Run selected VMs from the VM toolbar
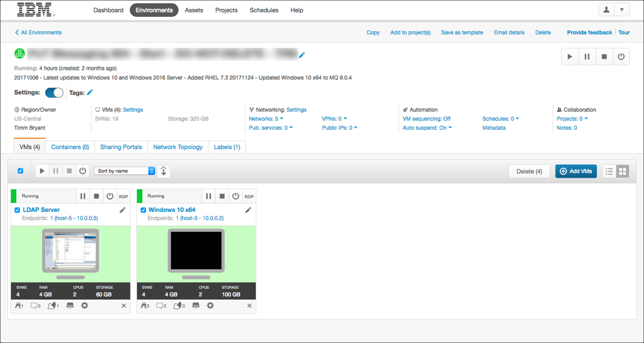644x343 pixels. click(x=42, y=171)
